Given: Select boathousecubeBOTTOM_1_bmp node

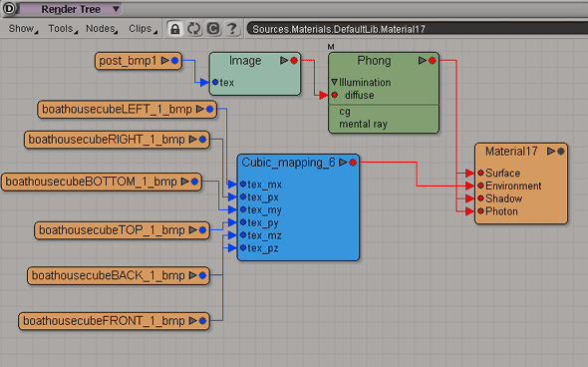Looking at the screenshot, I should coord(102,182).
